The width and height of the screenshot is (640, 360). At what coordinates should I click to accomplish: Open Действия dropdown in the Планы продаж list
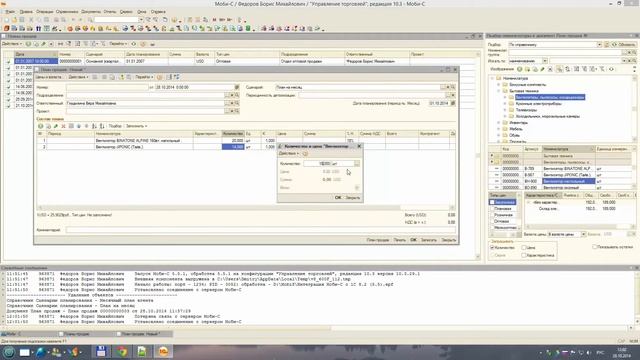[x=12, y=44]
